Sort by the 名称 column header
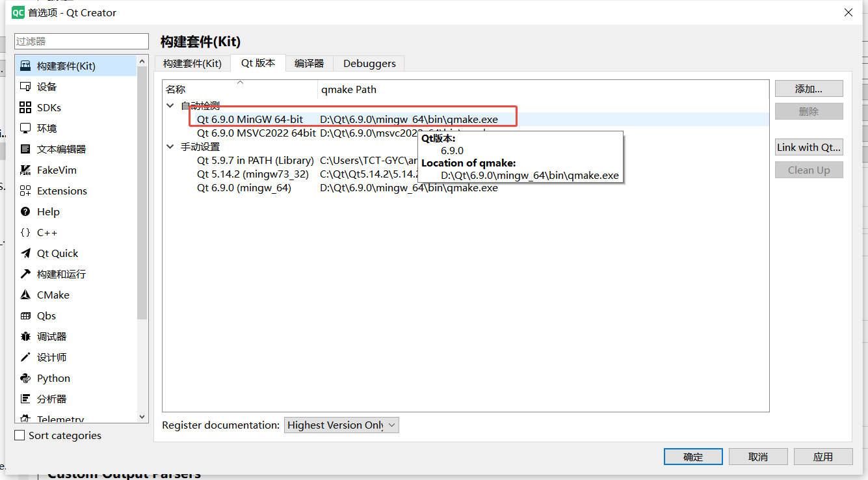 tap(240, 89)
